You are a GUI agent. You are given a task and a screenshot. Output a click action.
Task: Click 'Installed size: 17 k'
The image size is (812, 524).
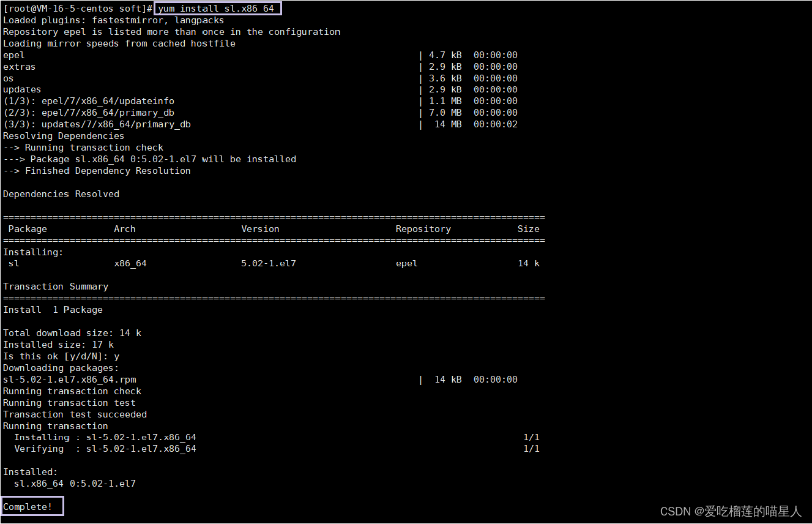(58, 345)
